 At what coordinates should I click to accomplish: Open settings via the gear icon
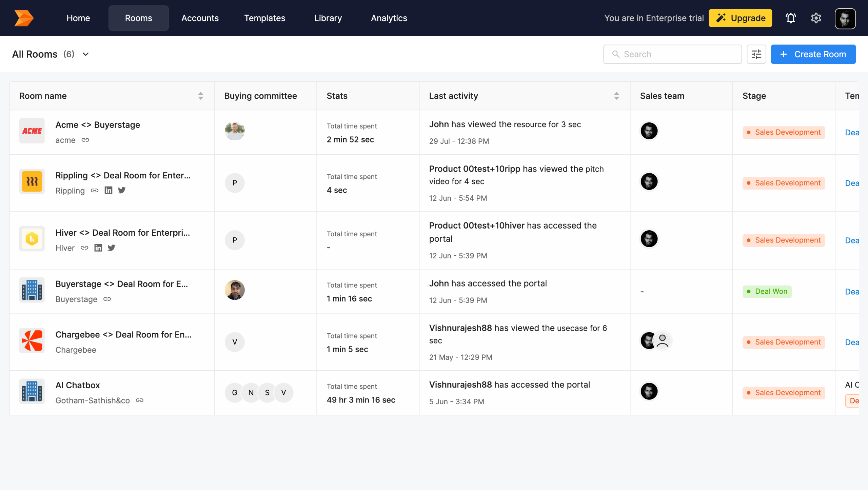(816, 18)
